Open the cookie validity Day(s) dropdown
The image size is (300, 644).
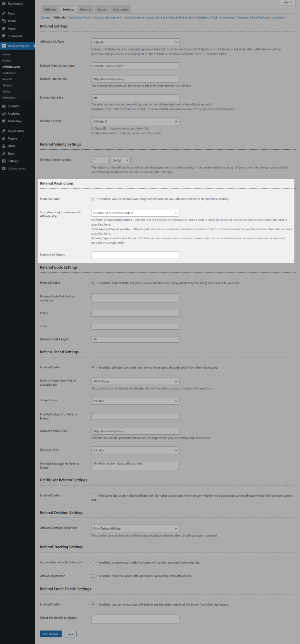coord(121,160)
